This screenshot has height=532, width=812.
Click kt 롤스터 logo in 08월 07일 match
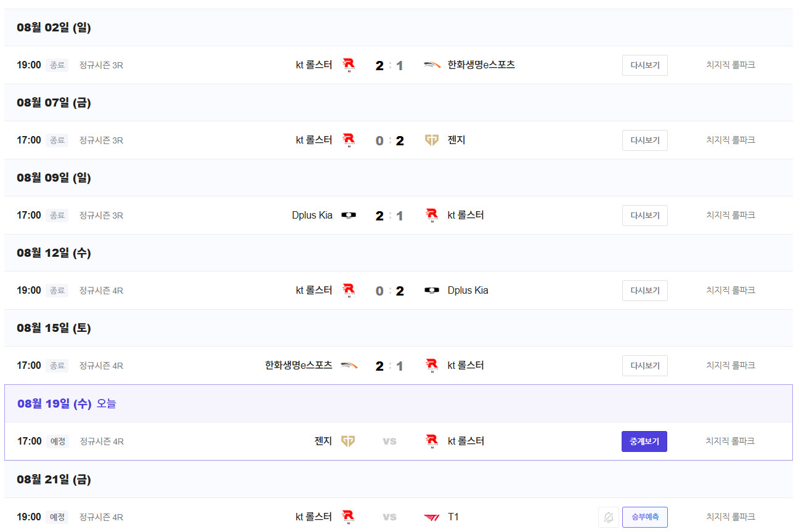tap(349, 140)
